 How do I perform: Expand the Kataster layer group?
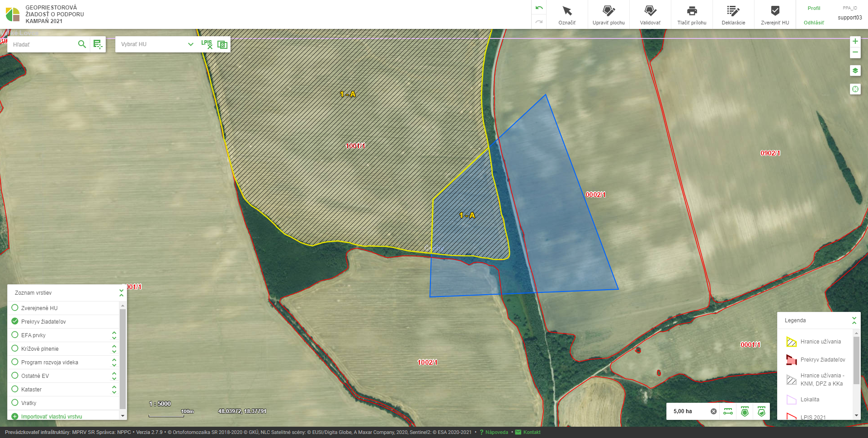click(114, 389)
